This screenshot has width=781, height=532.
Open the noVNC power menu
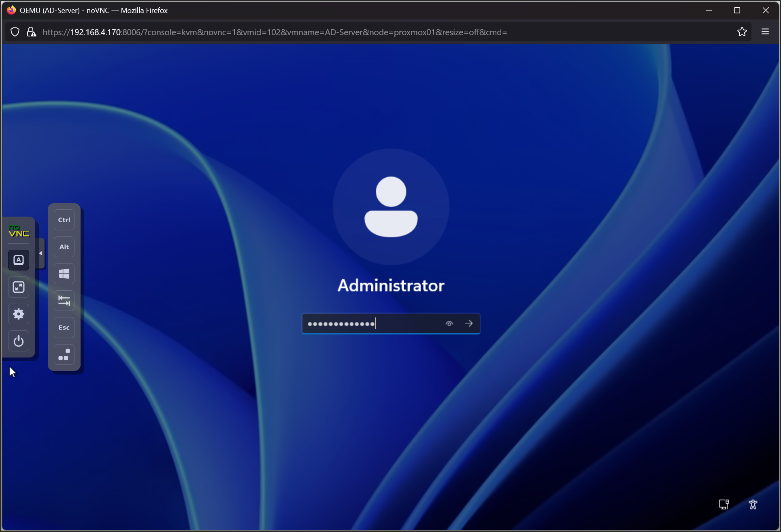tap(19, 341)
